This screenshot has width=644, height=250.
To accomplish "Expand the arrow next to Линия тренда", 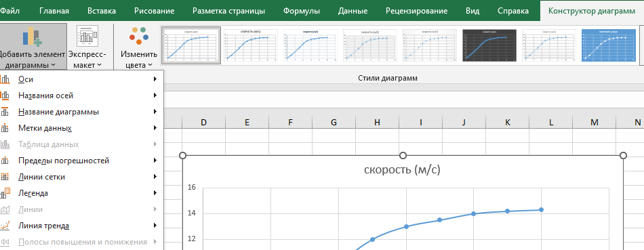I will pyautogui.click(x=155, y=226).
